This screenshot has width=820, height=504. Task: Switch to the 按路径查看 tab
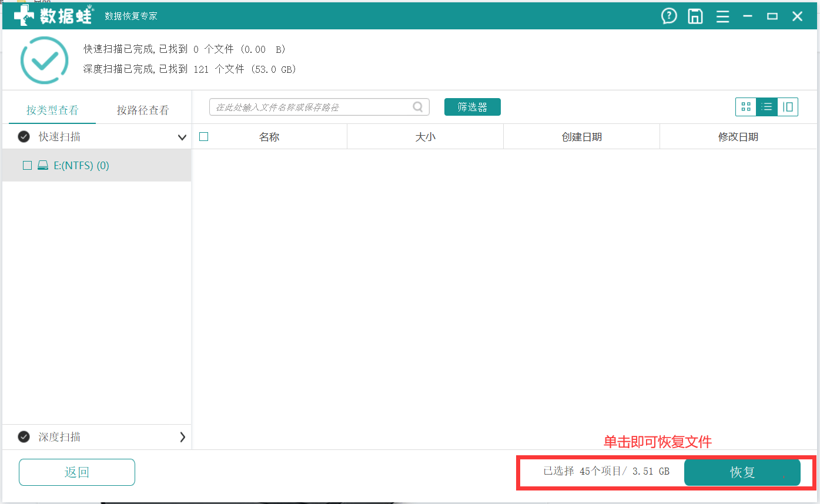(x=142, y=110)
